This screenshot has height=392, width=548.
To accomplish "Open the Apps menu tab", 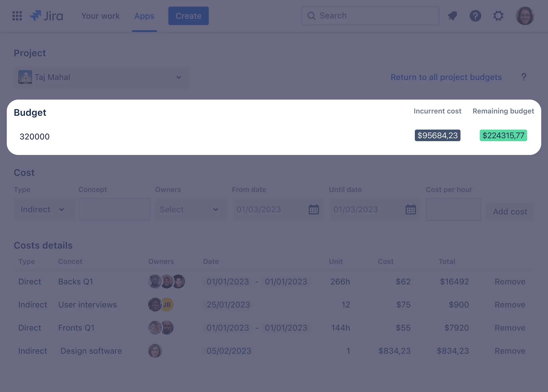I will 144,16.
